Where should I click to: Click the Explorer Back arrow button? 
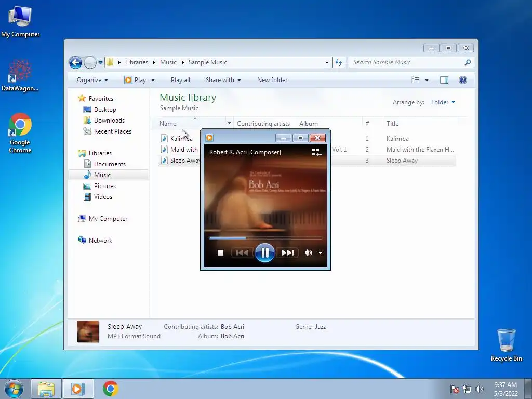tap(75, 62)
